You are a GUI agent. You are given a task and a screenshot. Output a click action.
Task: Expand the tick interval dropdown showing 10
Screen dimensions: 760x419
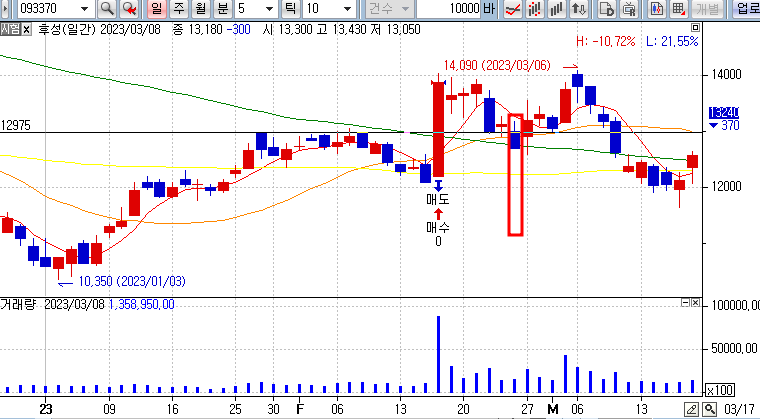pos(345,9)
